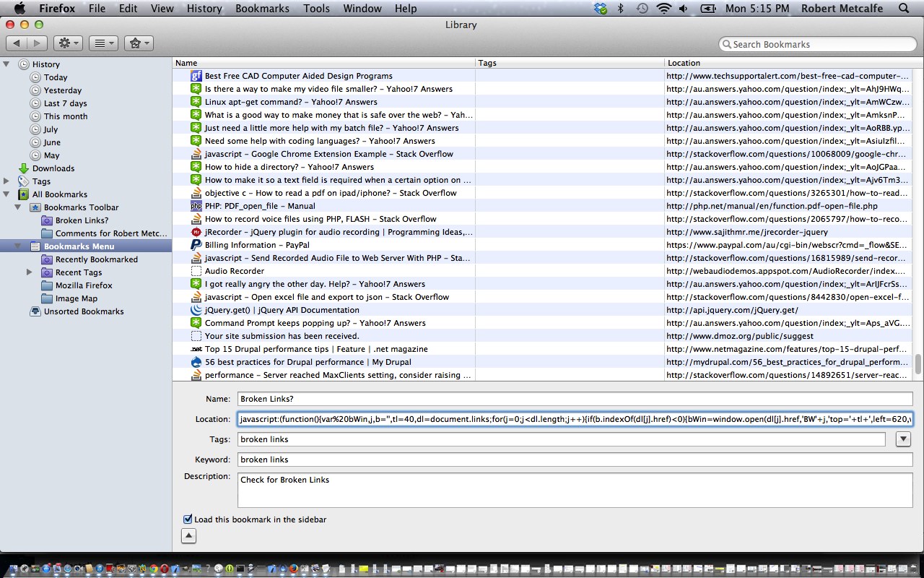Select Comments for Robert Metc... folder
Screen dimensions: 924x578
[x=105, y=233]
